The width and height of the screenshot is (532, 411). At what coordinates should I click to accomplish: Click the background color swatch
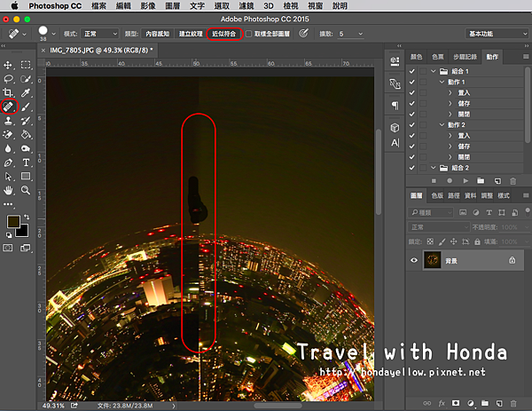(x=24, y=232)
